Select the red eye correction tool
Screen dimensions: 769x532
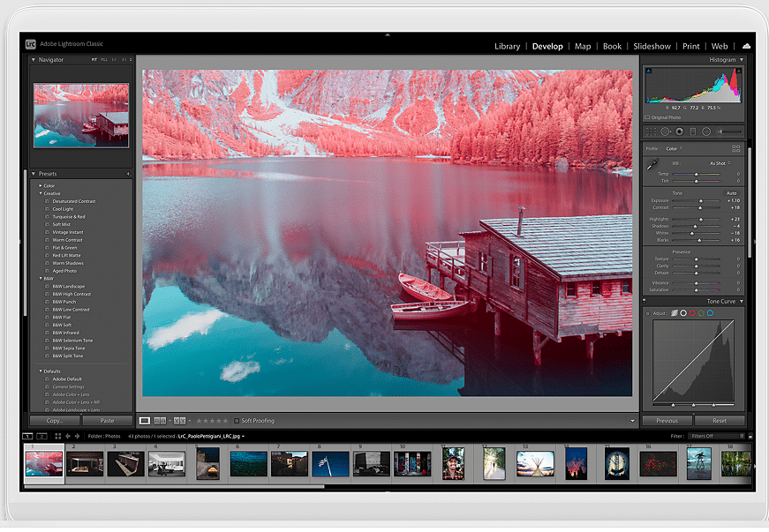[679, 131]
